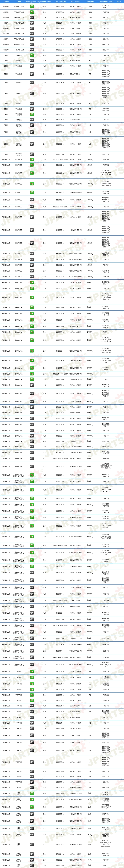
Task: Click ON icon in Espace 133kW/181KM P9X 715 row
Action: coord(32,277)
